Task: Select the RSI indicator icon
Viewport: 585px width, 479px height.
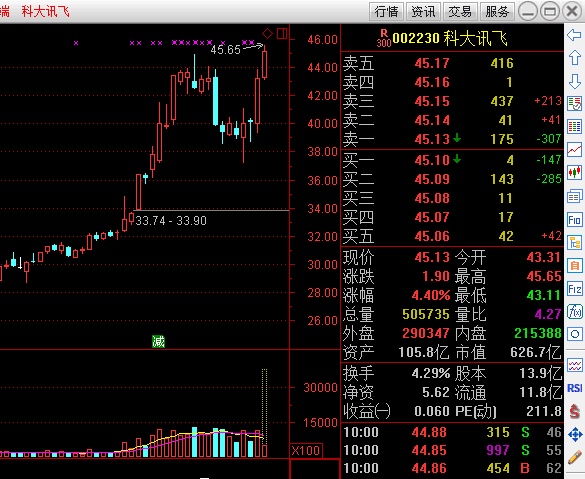Action: pyautogui.click(x=574, y=388)
